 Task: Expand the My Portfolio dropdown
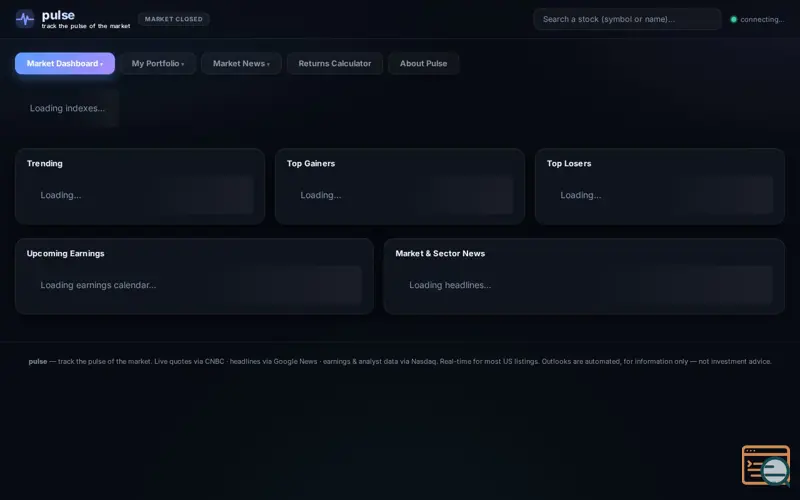tap(158, 63)
